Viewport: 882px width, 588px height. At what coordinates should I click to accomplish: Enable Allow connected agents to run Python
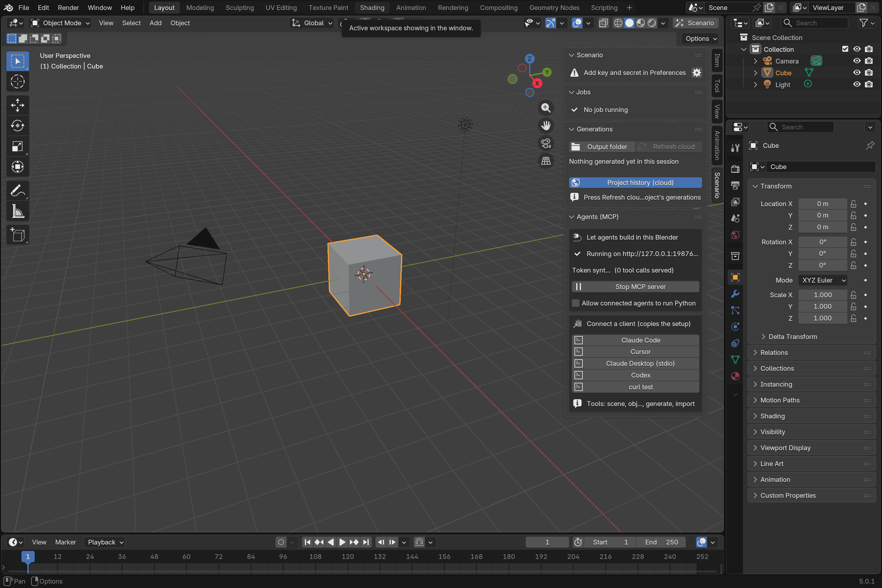point(575,303)
